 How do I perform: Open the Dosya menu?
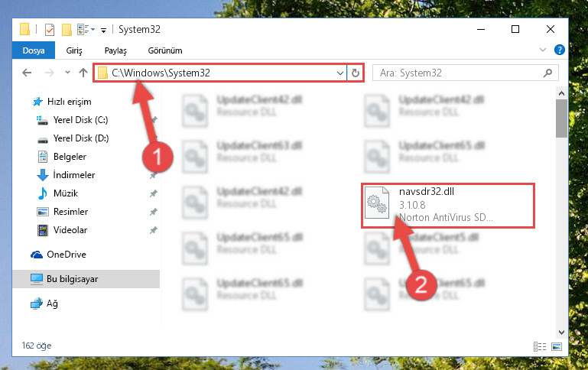coord(34,50)
